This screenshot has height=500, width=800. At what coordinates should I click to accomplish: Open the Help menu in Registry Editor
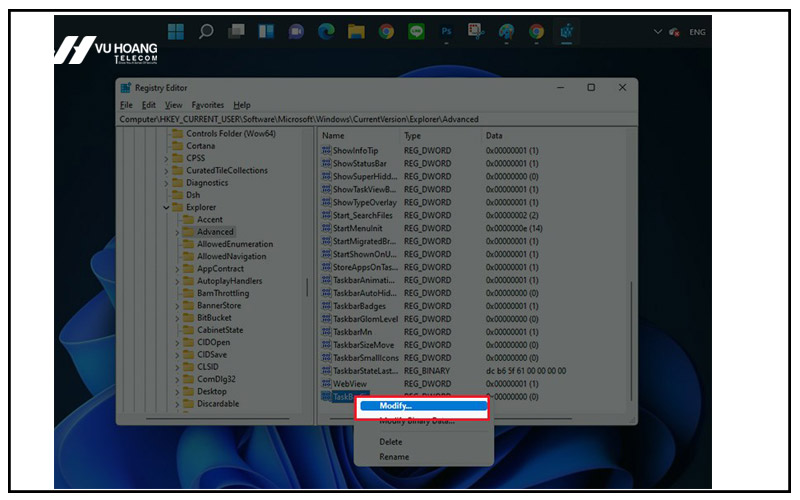pos(242,105)
